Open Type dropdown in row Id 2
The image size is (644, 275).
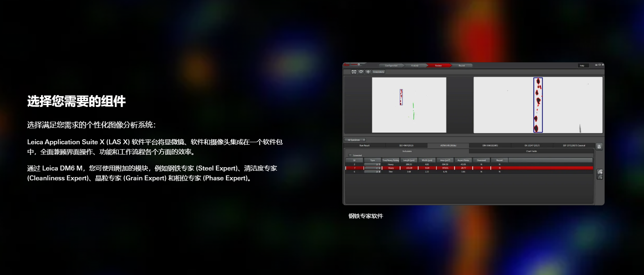373,164
